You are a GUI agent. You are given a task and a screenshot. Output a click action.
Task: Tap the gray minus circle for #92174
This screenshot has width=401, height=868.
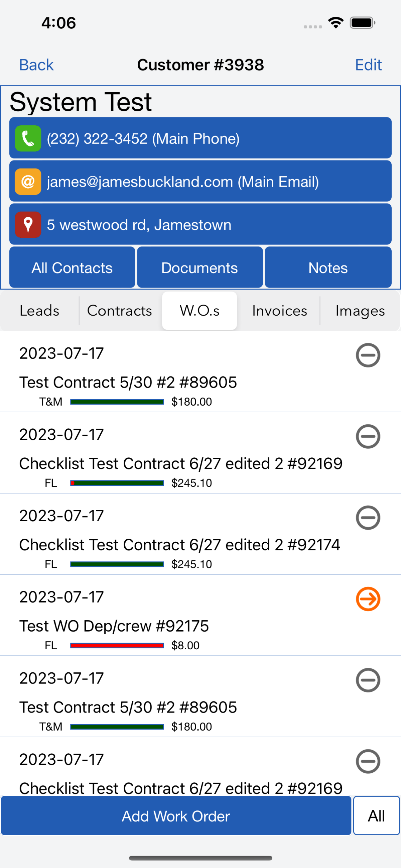pyautogui.click(x=368, y=518)
